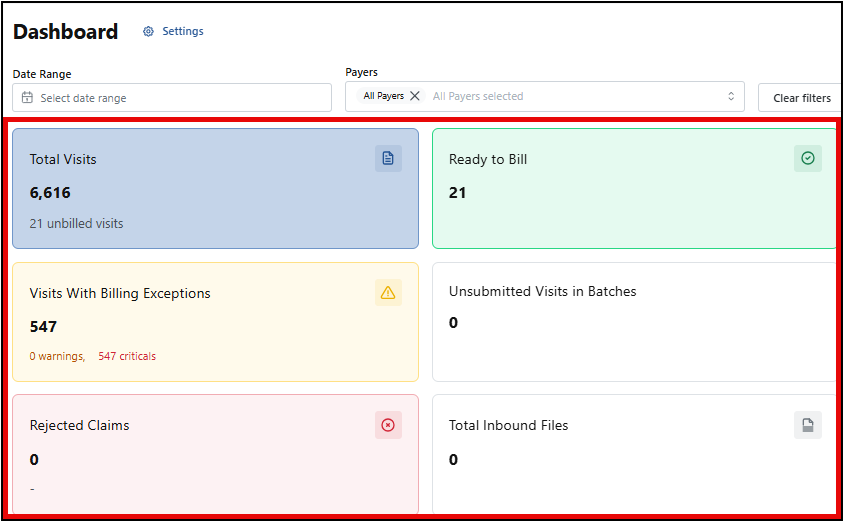The image size is (843, 522).
Task: Click the warning triangle icon on Billing Exceptions
Action: 388,292
